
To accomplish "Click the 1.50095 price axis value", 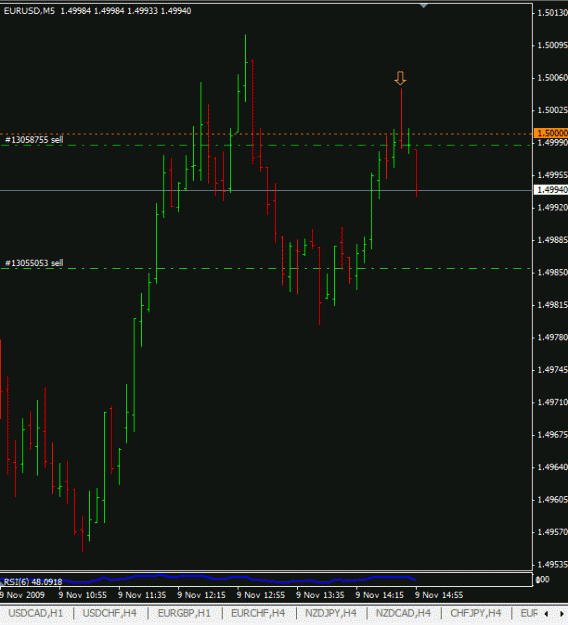I will click(x=552, y=45).
